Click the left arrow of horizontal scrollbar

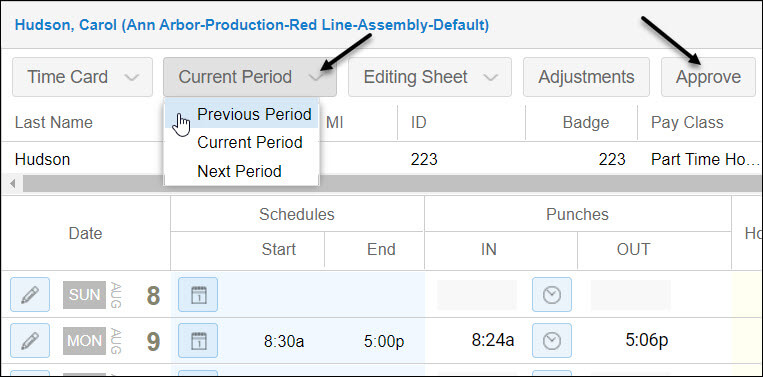coord(13,183)
